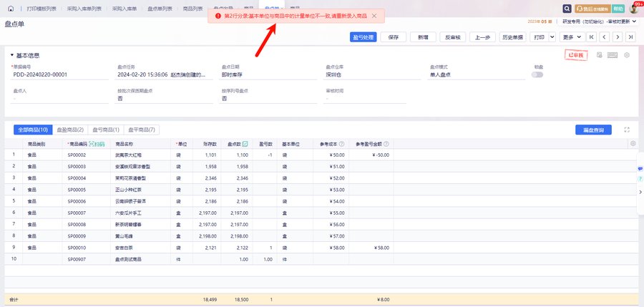Toggle the 初盘 switch
This screenshot has height=307, width=644.
pyautogui.click(x=537, y=74)
